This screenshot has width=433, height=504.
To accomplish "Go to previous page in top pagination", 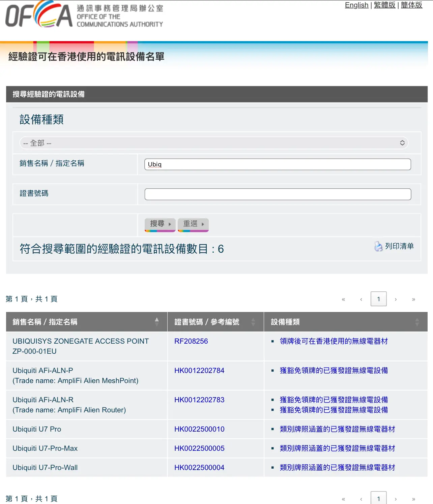I will (361, 299).
